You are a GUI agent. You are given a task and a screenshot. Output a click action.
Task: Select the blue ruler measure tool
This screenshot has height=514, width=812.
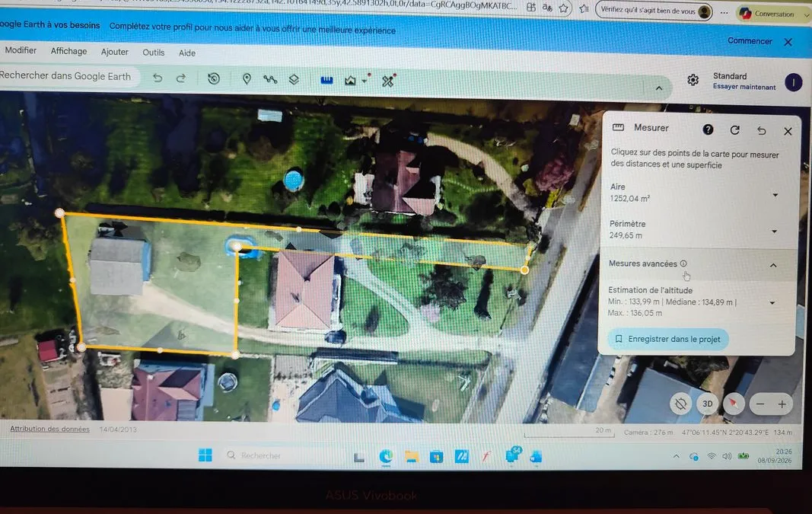(326, 80)
